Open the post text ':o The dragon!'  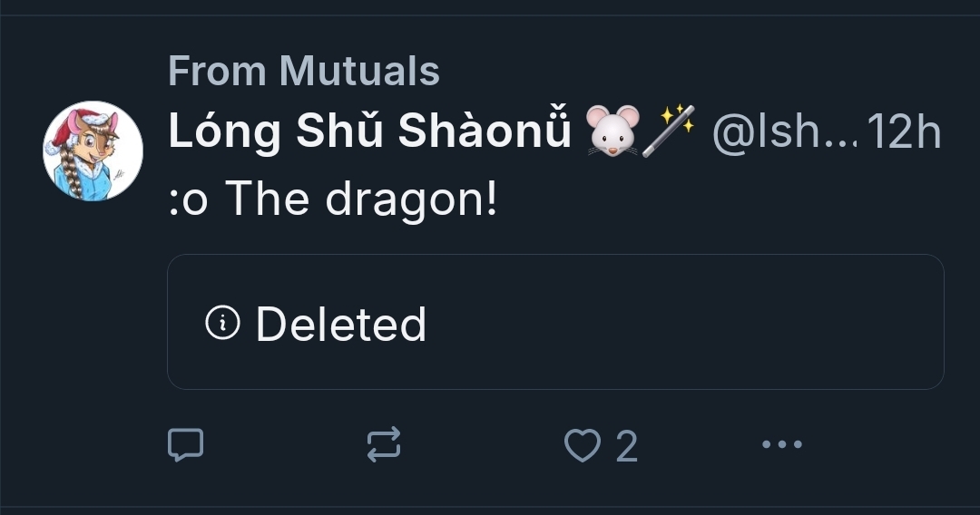point(333,200)
